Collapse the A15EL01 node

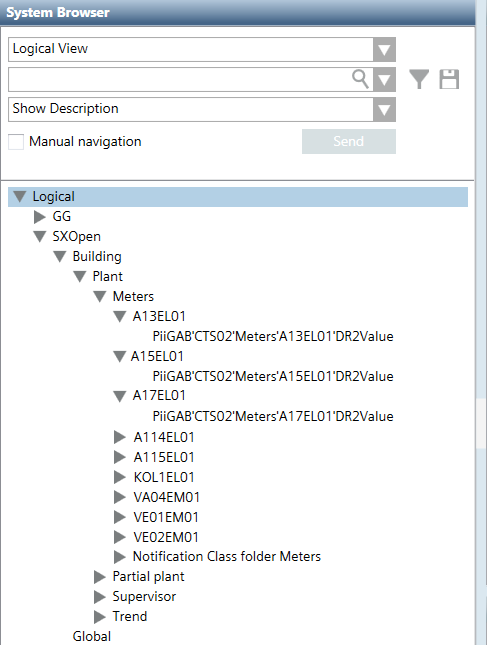tap(119, 357)
